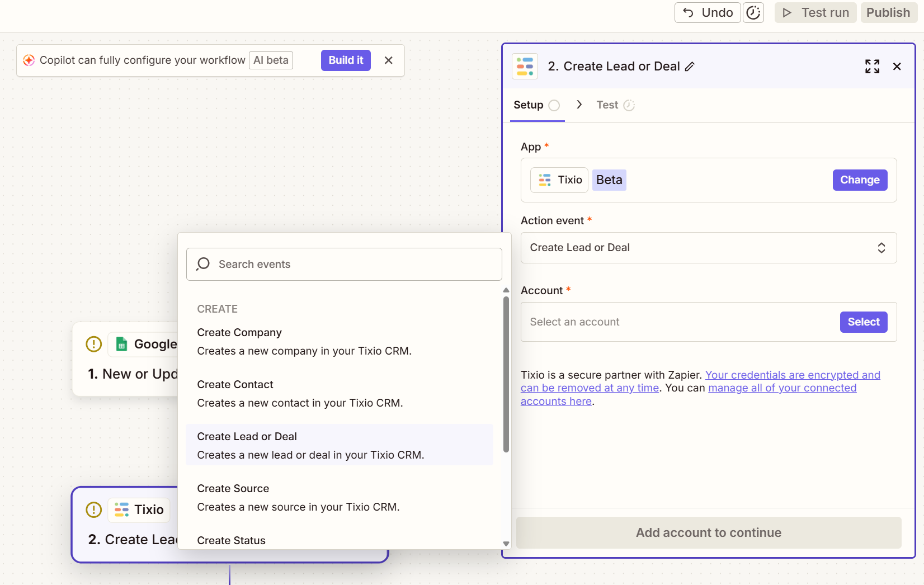
Task: Click the CREATE section heading
Action: tap(218, 309)
